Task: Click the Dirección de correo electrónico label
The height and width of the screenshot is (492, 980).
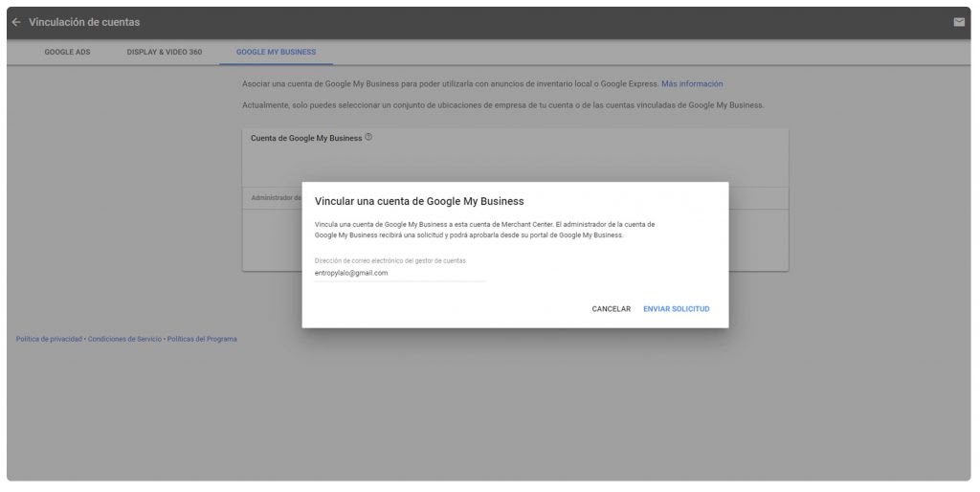Action: (390, 260)
